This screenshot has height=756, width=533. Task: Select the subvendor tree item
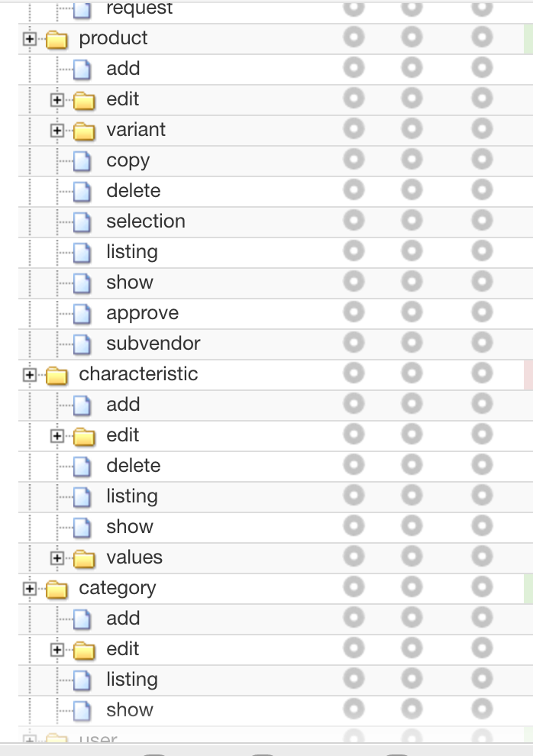pyautogui.click(x=153, y=344)
